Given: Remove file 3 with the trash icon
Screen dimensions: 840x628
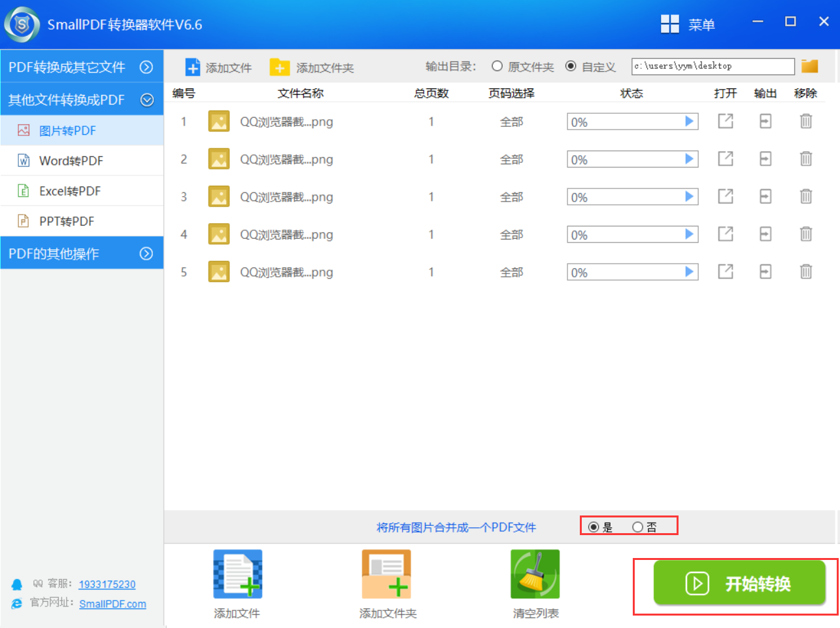Looking at the screenshot, I should 806,196.
